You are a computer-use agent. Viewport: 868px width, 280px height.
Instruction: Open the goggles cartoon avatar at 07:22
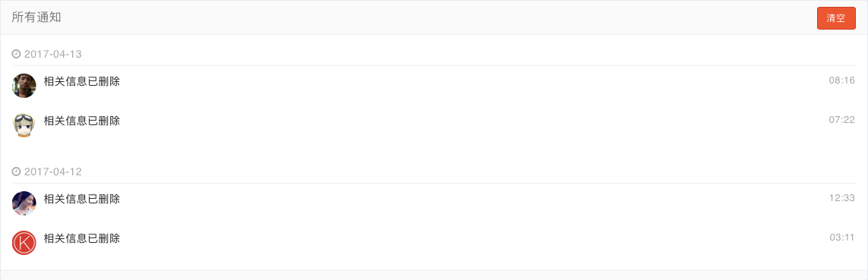(24, 124)
